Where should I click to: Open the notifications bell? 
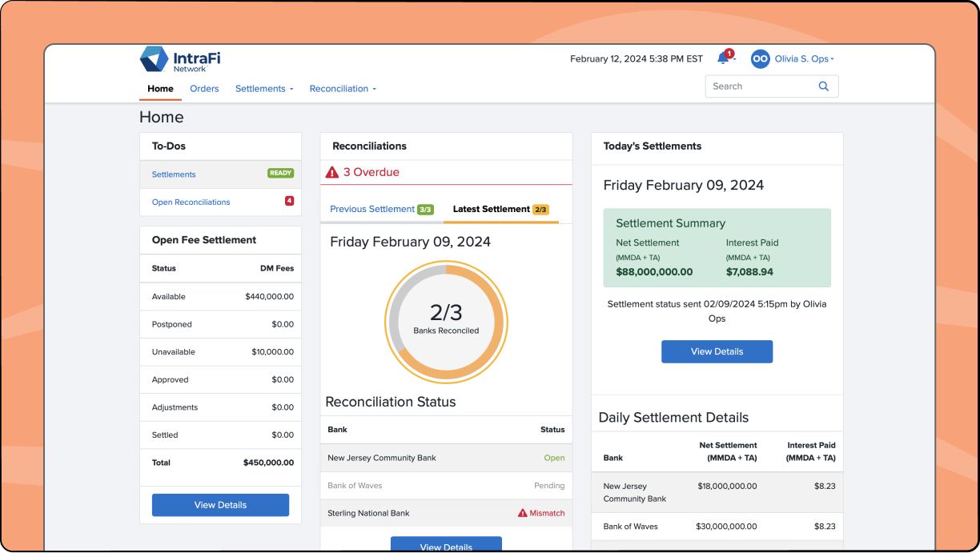point(723,58)
